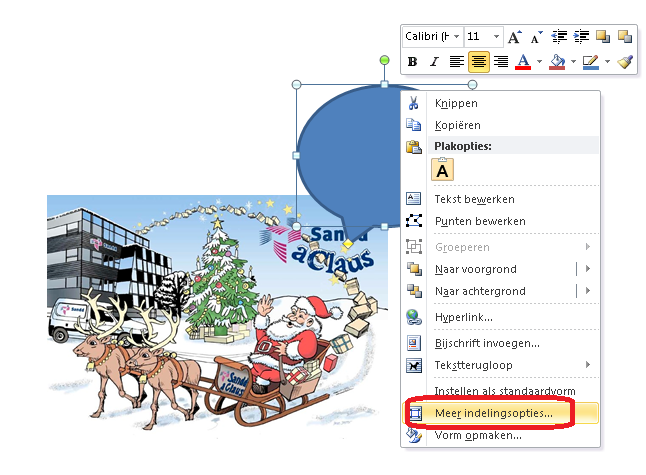Click the paste text-only A button
The height and width of the screenshot is (475, 646).
442,169
